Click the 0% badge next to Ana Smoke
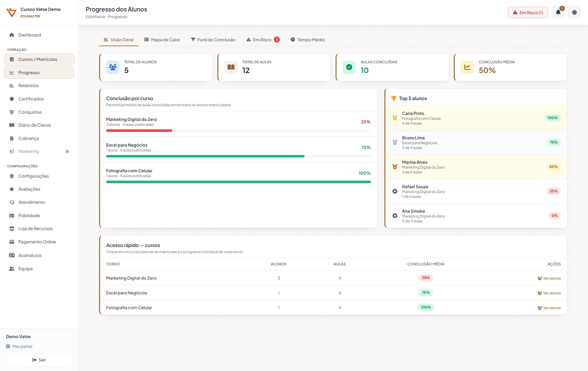Image resolution: width=588 pixels, height=371 pixels. 555,216
